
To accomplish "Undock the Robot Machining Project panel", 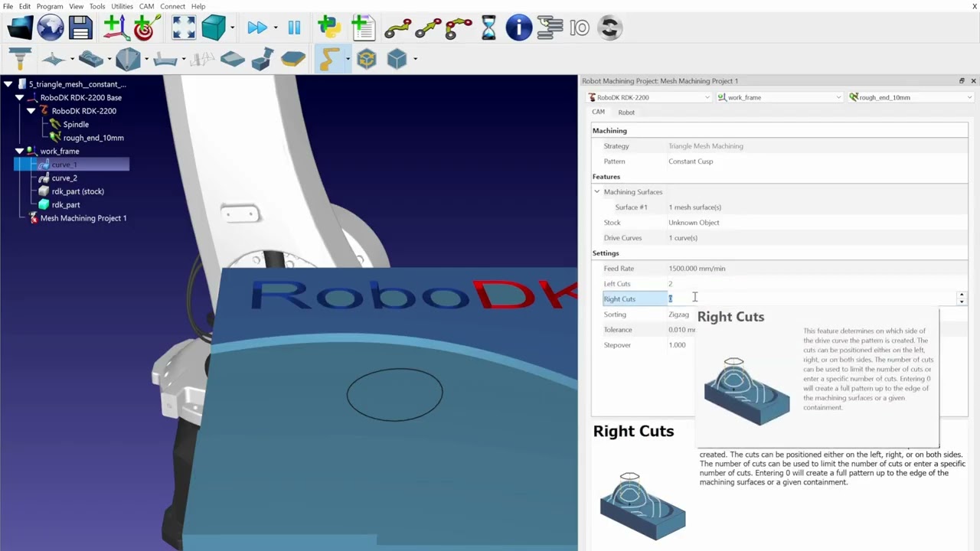I will [x=962, y=81].
